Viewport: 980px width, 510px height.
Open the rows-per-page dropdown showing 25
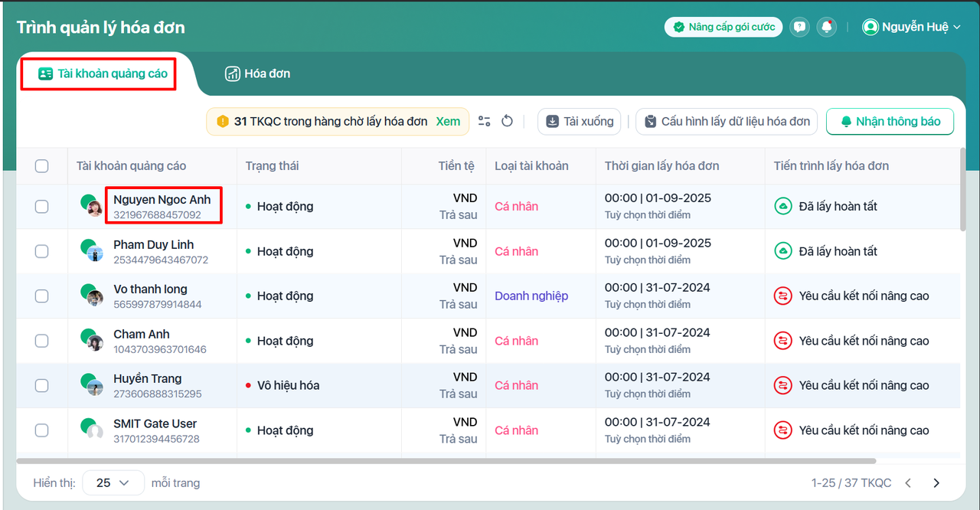(113, 483)
